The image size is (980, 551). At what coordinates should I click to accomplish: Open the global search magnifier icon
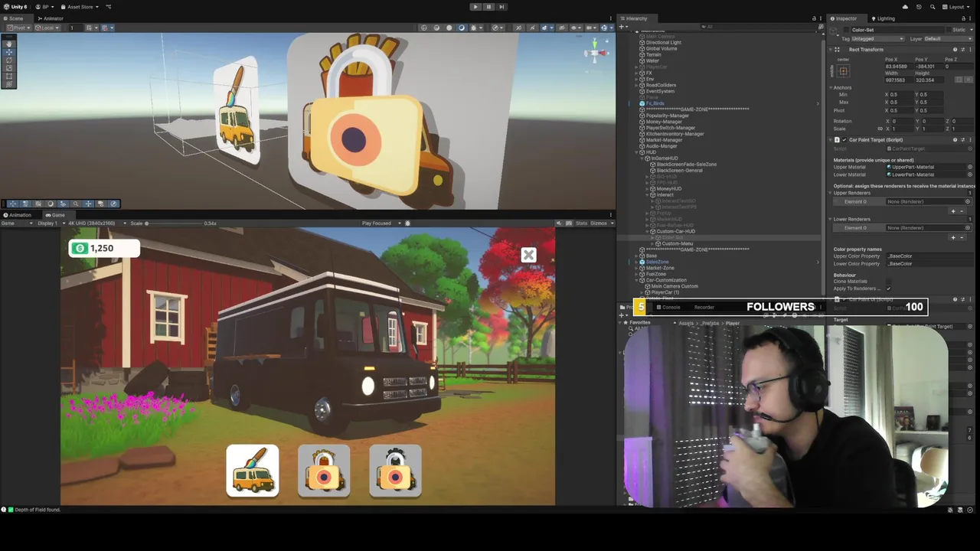coord(932,7)
